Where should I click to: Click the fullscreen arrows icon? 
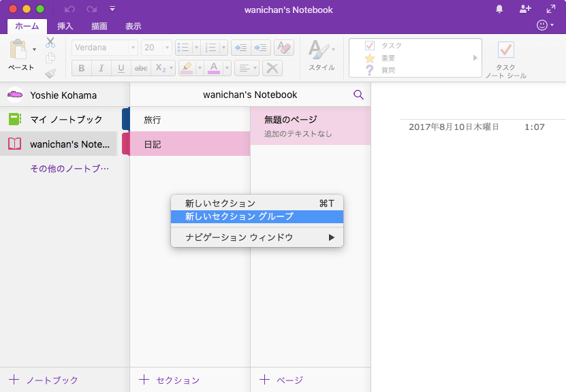[551, 9]
